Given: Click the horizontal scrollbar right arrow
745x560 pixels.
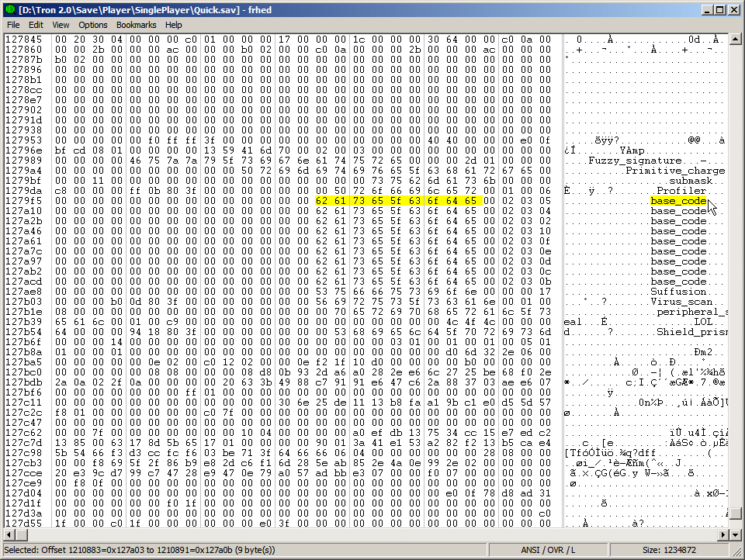Looking at the screenshot, I should [x=724, y=534].
